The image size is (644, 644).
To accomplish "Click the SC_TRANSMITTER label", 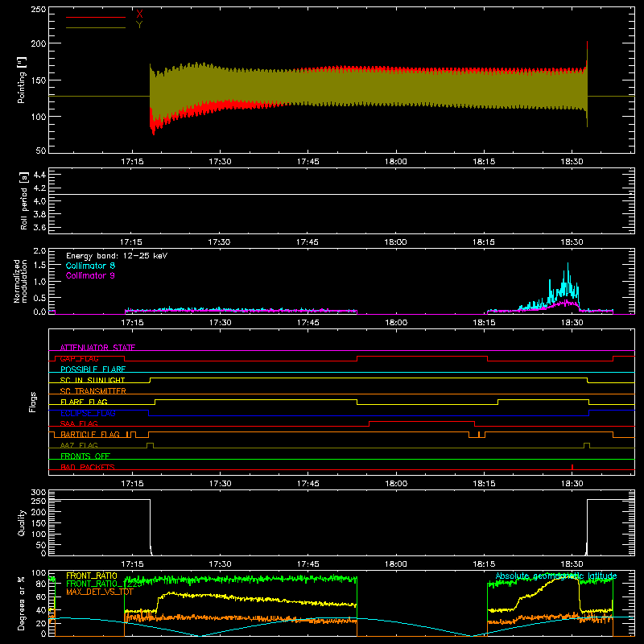I will [93, 391].
